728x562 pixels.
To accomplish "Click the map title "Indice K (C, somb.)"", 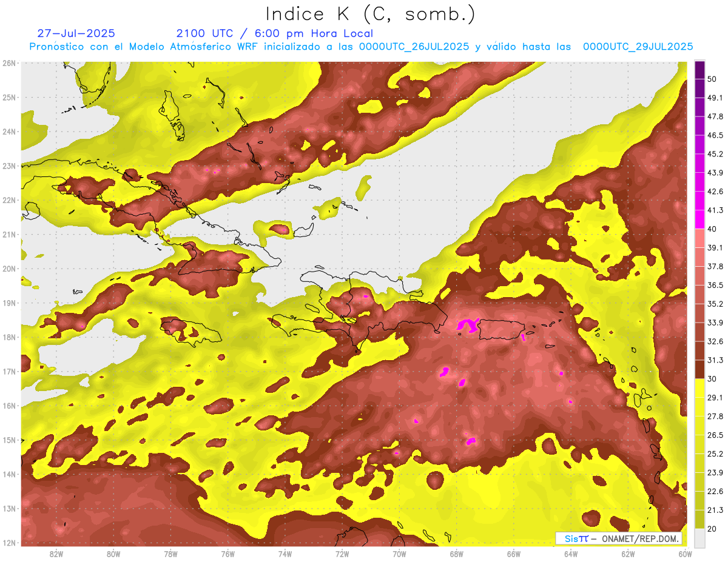I will point(371,15).
